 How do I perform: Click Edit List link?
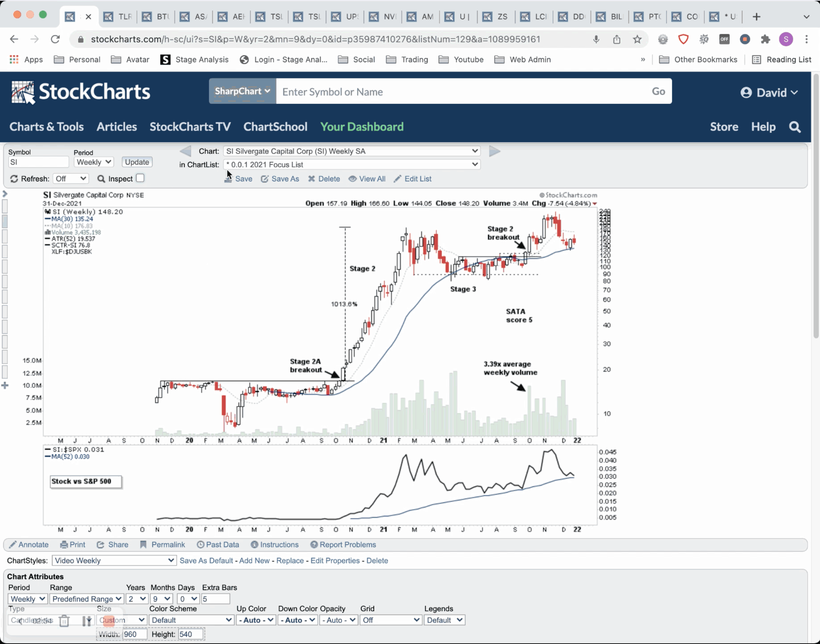pyautogui.click(x=413, y=179)
